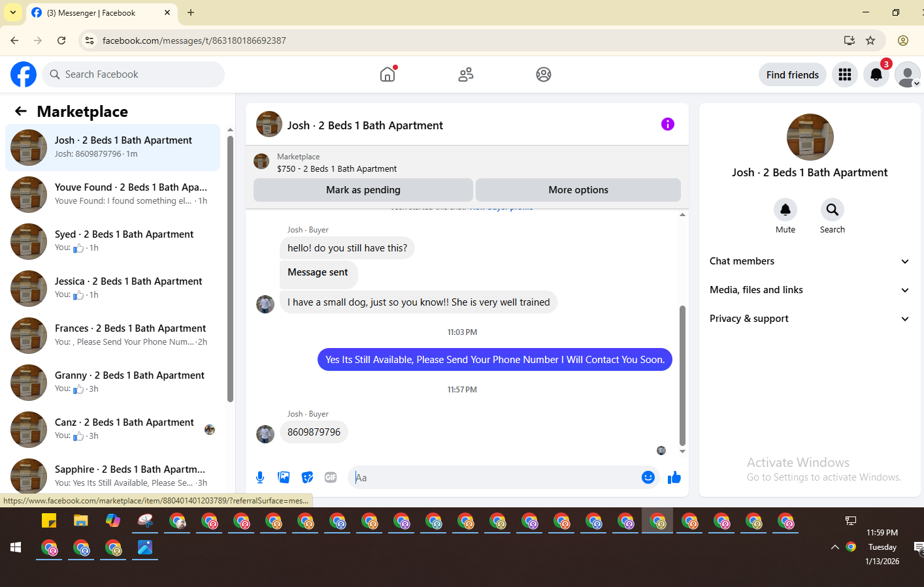Click the Search Facebook field

[x=133, y=74]
